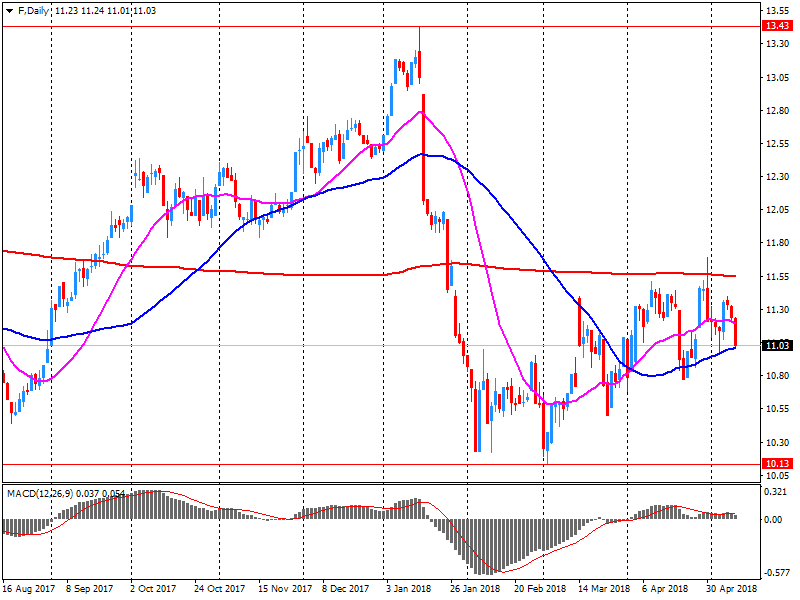
Task: Click the 30 Apr 2018 date label
Action: tap(732, 589)
